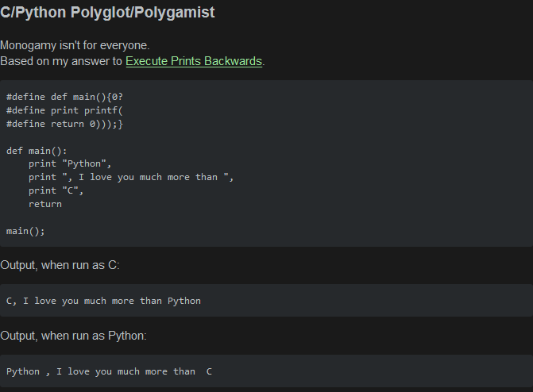The width and height of the screenshot is (533, 392).
Task: Click the word "Polygamist" in the title
Action: click(x=180, y=13)
